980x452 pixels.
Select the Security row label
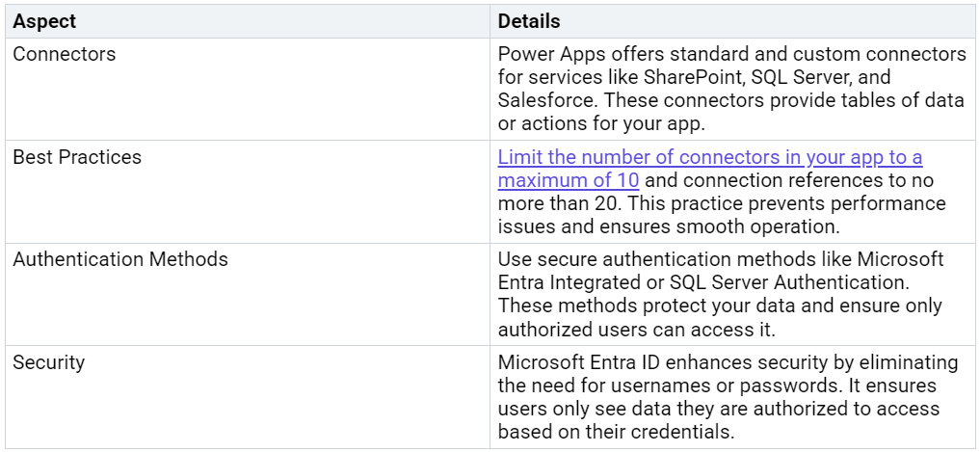pyautogui.click(x=48, y=362)
